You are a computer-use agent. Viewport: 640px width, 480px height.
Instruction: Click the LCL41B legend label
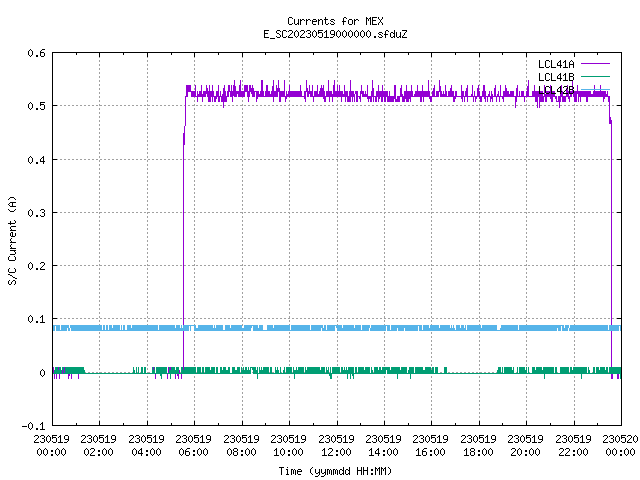[x=556, y=77]
